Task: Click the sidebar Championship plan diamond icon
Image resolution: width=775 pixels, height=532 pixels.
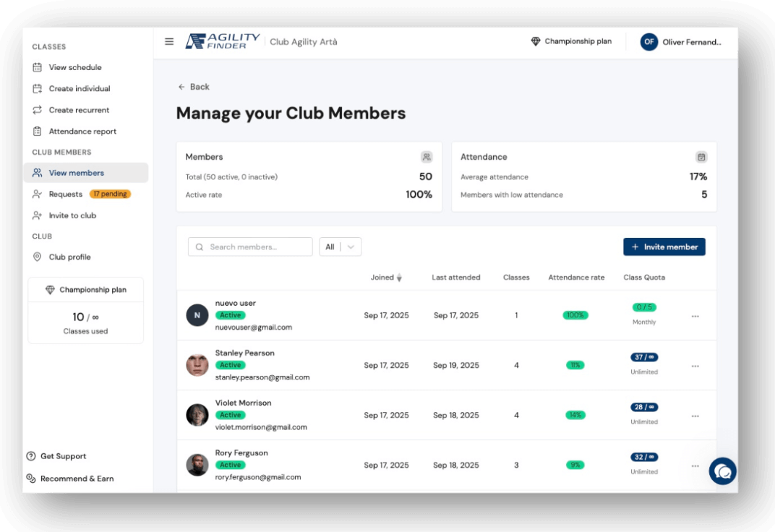Action: [50, 290]
